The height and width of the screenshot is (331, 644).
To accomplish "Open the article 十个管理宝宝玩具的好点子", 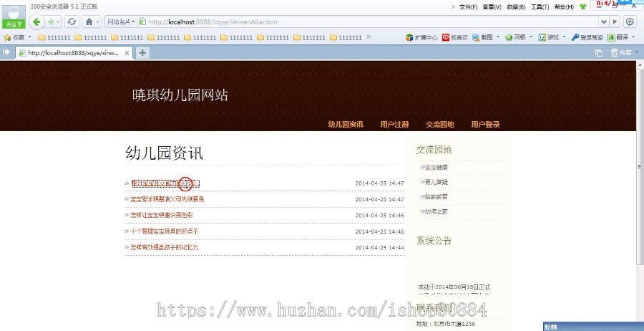I will tap(165, 231).
